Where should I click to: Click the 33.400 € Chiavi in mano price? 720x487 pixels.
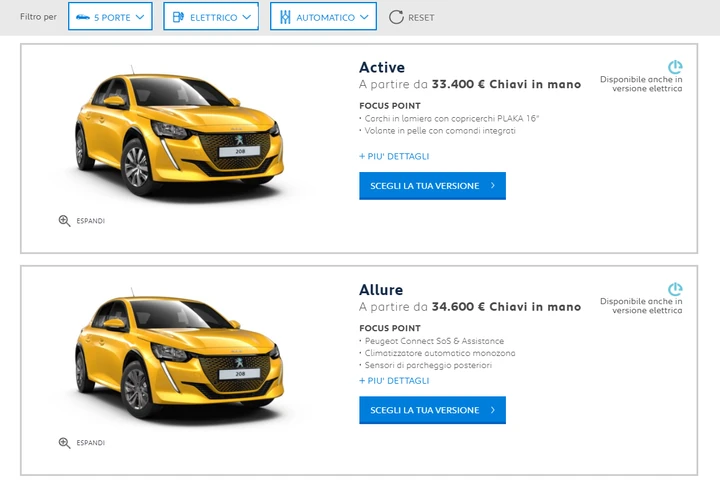pyautogui.click(x=506, y=84)
